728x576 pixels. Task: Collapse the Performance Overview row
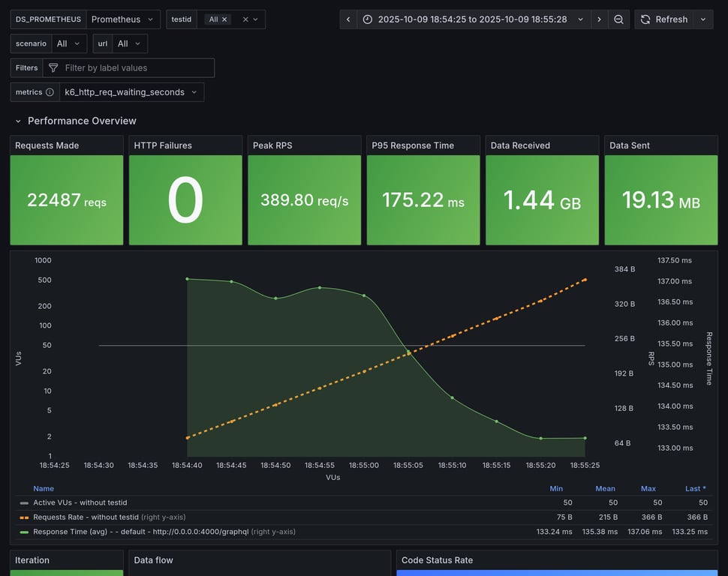click(19, 121)
